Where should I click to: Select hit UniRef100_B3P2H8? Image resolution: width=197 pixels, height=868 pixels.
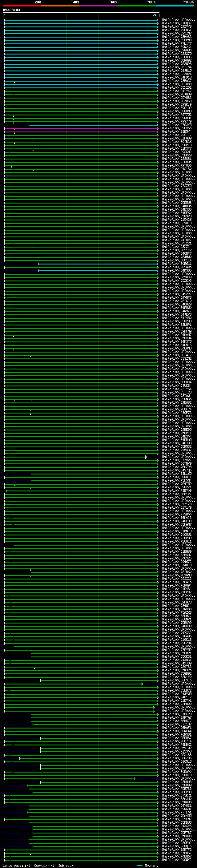click(176, 321)
